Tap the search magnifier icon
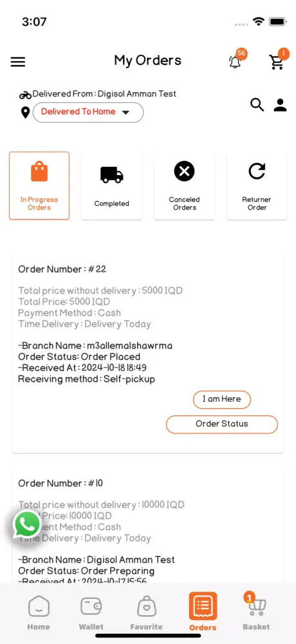 [257, 105]
